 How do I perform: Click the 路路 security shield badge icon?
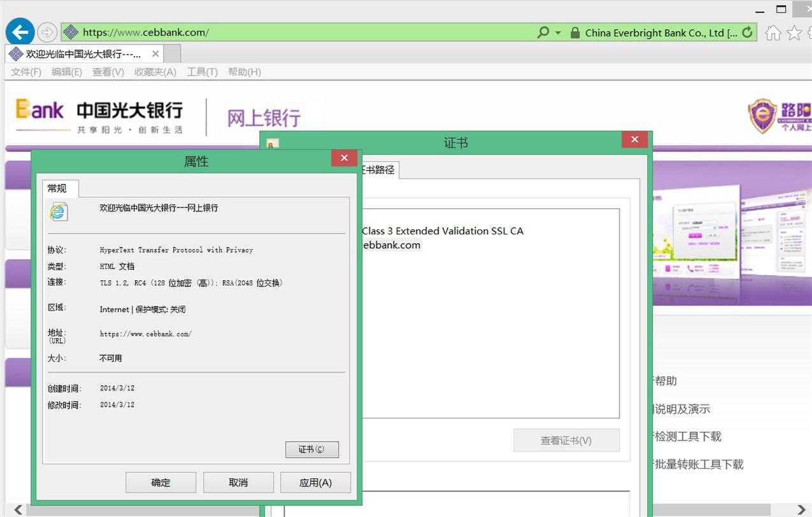pos(762,116)
